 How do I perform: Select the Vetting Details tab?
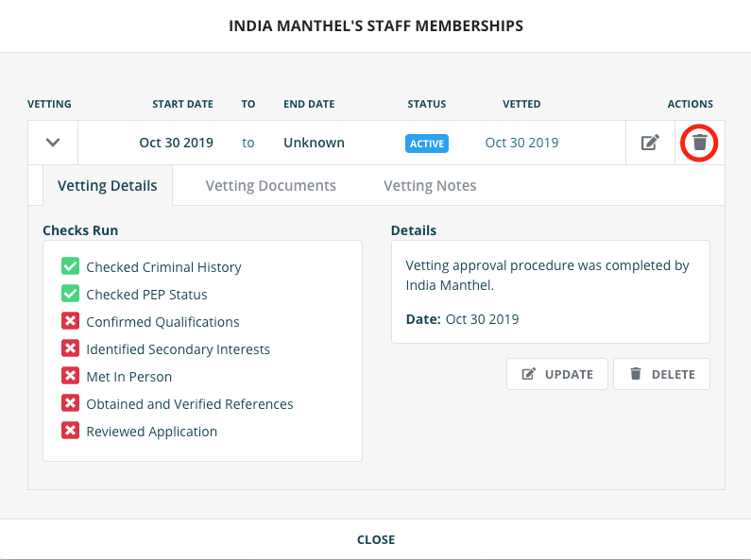click(x=108, y=185)
